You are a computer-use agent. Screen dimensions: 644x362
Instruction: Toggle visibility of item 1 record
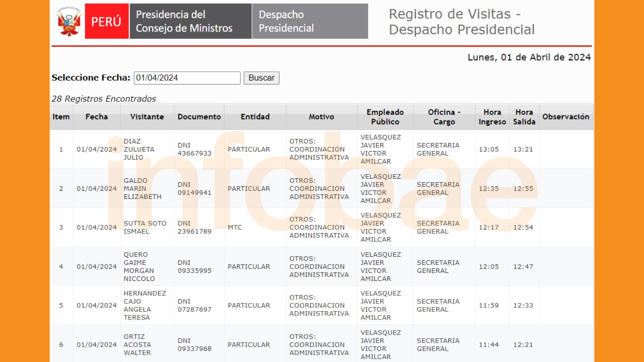click(61, 148)
